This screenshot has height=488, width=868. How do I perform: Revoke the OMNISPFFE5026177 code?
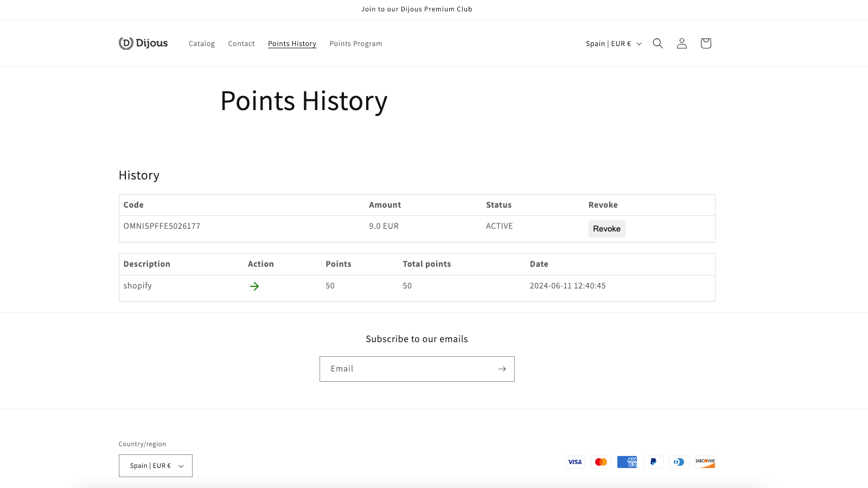[x=607, y=229]
